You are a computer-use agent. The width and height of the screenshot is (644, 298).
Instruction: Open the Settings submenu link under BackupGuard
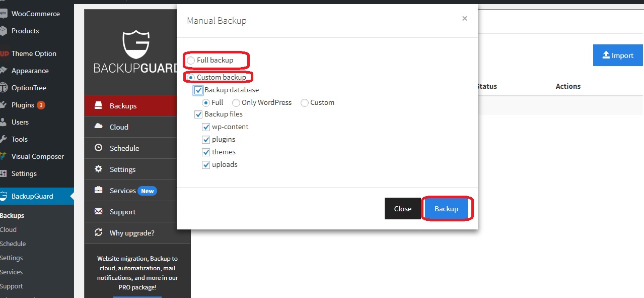11,258
